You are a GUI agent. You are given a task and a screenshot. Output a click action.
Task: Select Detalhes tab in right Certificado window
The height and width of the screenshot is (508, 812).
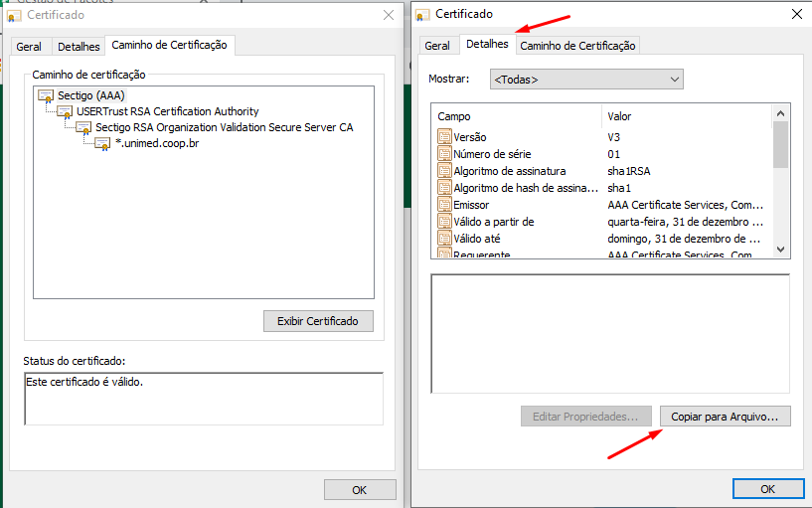coord(487,44)
